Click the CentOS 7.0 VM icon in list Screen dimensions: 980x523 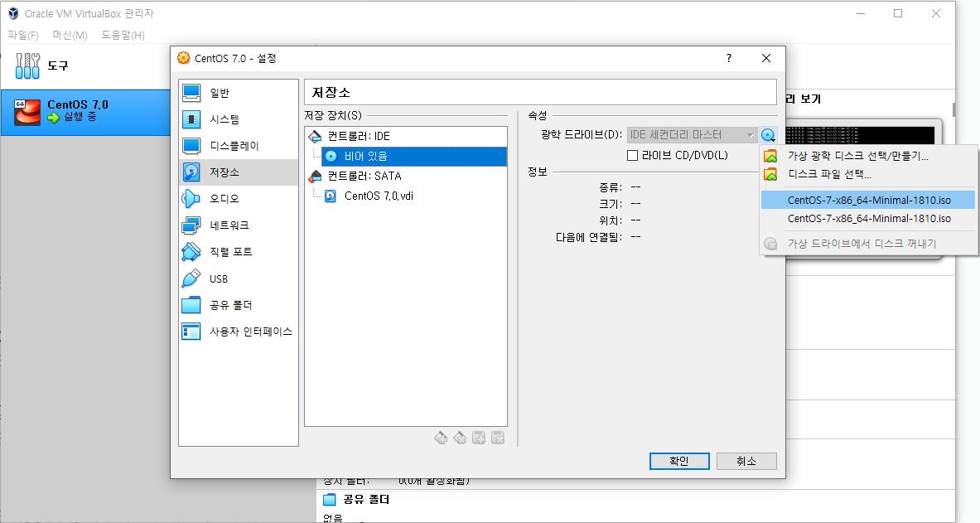(27, 112)
